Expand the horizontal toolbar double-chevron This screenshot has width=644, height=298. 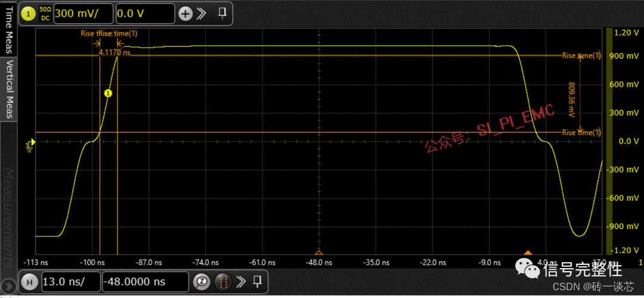241,282
